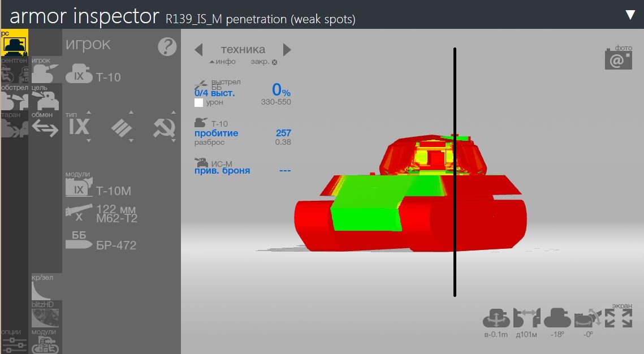This screenshot has width=644, height=354.
Task: Go to previous vehicle with left arrow
Action: pos(199,50)
